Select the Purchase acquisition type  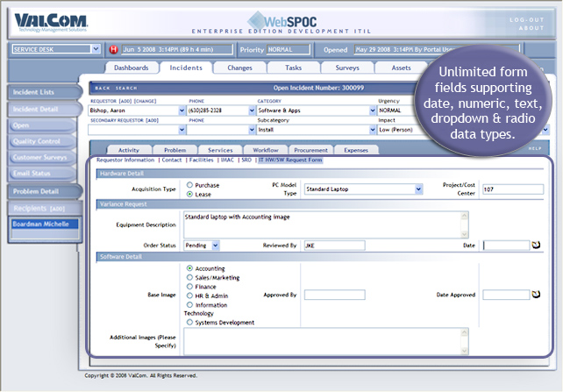[x=189, y=185]
